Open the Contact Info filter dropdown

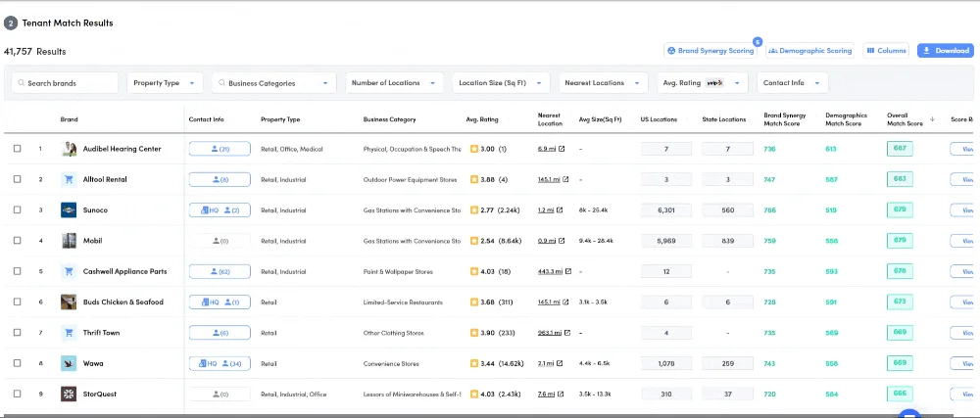tap(793, 83)
